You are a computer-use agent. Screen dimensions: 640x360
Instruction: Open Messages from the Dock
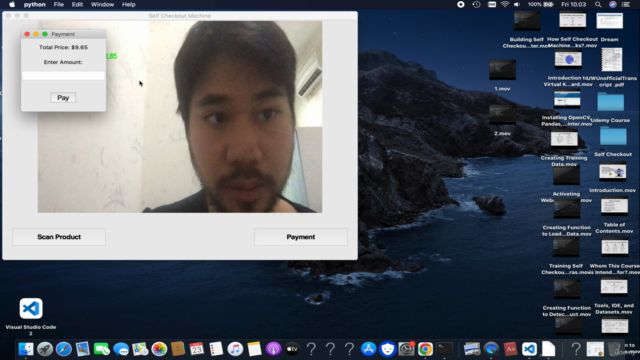click(x=121, y=349)
